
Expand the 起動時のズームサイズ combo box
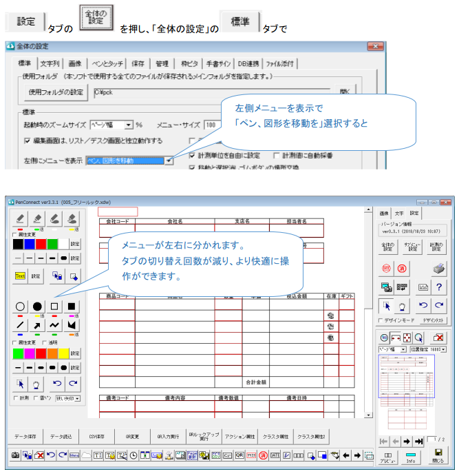(129, 125)
